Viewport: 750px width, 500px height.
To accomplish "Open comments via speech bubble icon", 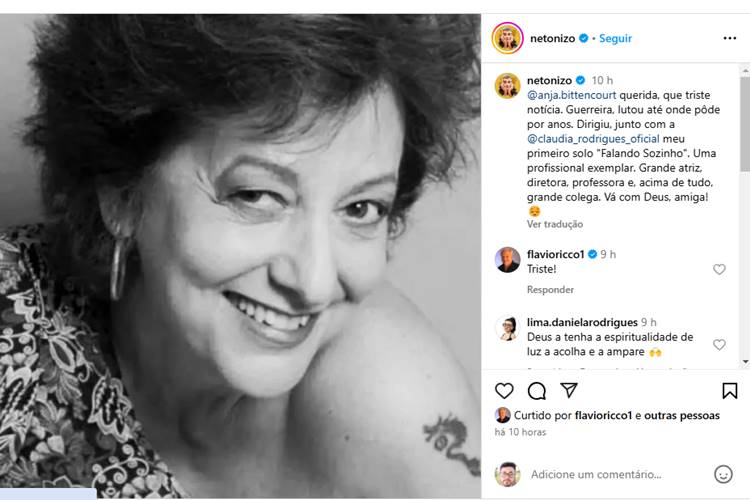I will click(537, 390).
